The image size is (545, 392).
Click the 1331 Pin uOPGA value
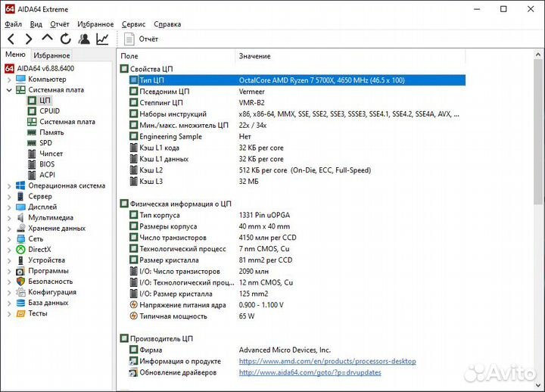(x=264, y=215)
